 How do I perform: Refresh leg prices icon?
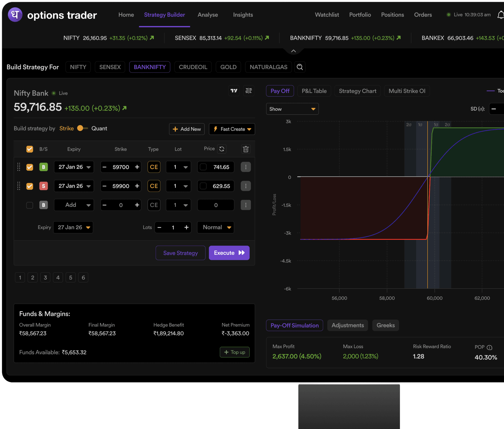222,149
